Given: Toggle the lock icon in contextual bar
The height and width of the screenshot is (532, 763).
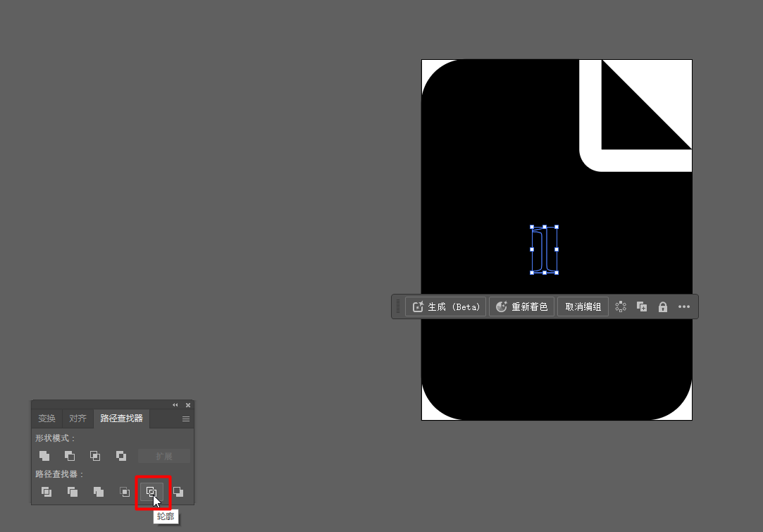Looking at the screenshot, I should coord(662,307).
